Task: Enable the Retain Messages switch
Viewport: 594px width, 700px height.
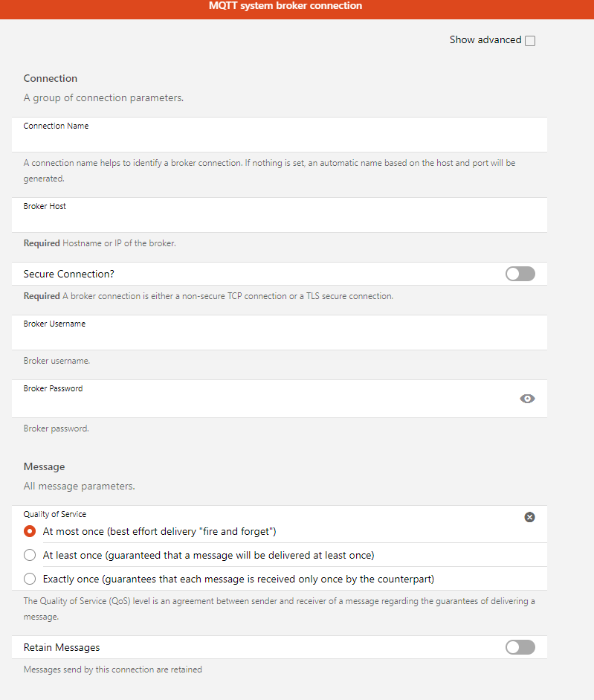Action: [520, 647]
